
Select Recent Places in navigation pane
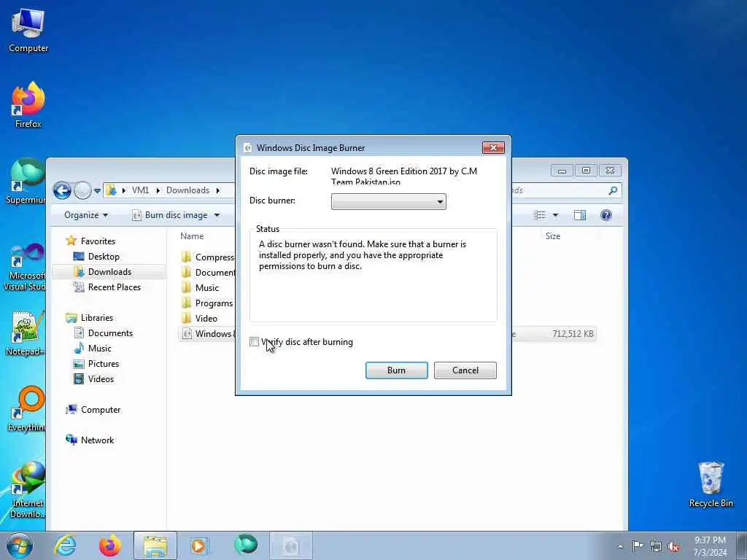tap(115, 287)
